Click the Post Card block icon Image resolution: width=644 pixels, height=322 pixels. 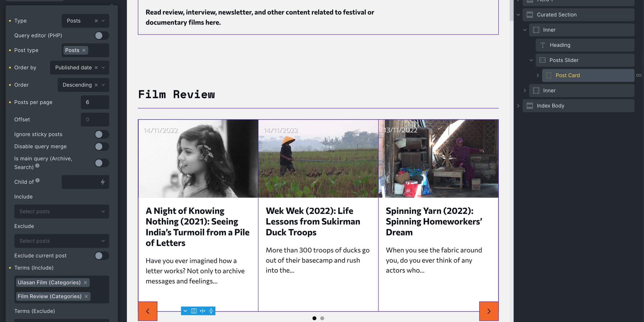coord(549,75)
